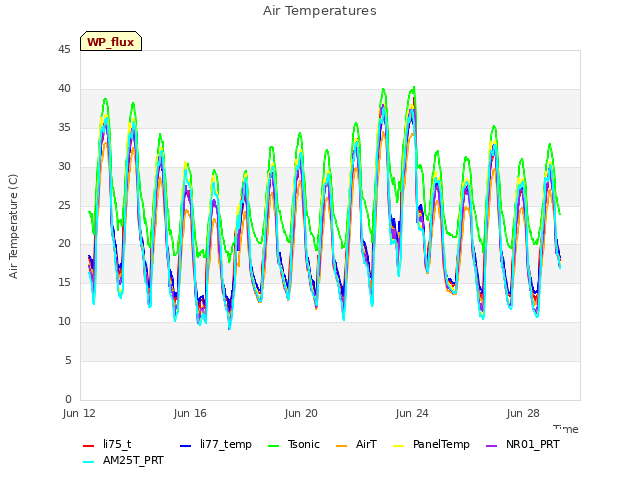Viewport: 640px width, 480px height.
Task: Click green Tsonic legend color marker
Action: coord(273,446)
